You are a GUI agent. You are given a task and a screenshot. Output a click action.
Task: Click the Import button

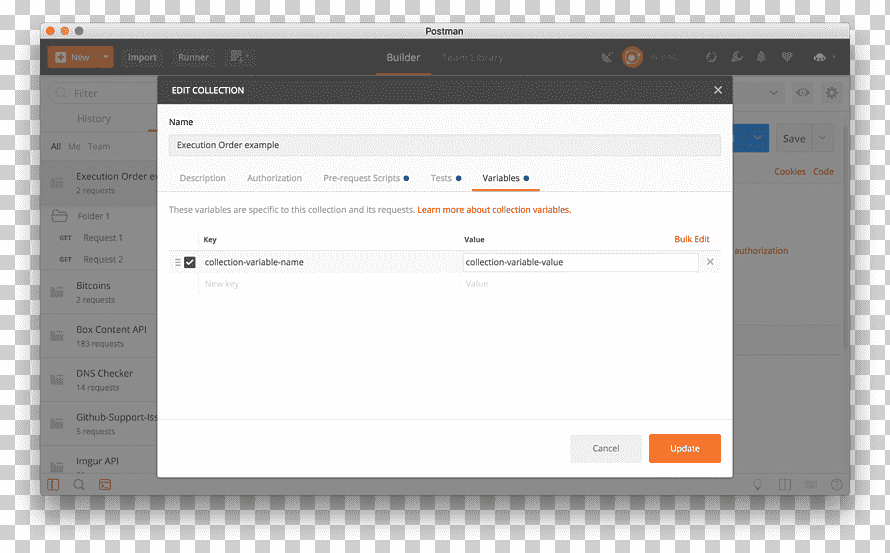pos(142,57)
